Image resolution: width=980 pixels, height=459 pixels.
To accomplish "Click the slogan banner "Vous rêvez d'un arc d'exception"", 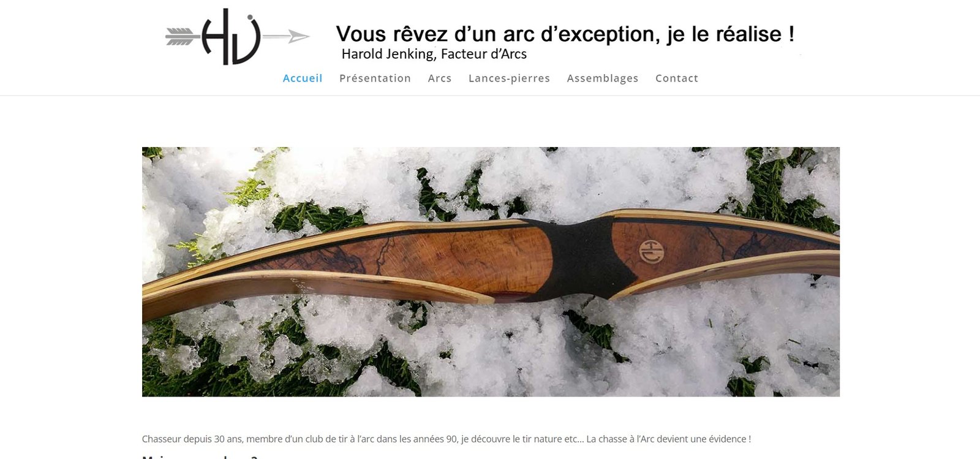I will click(x=565, y=34).
